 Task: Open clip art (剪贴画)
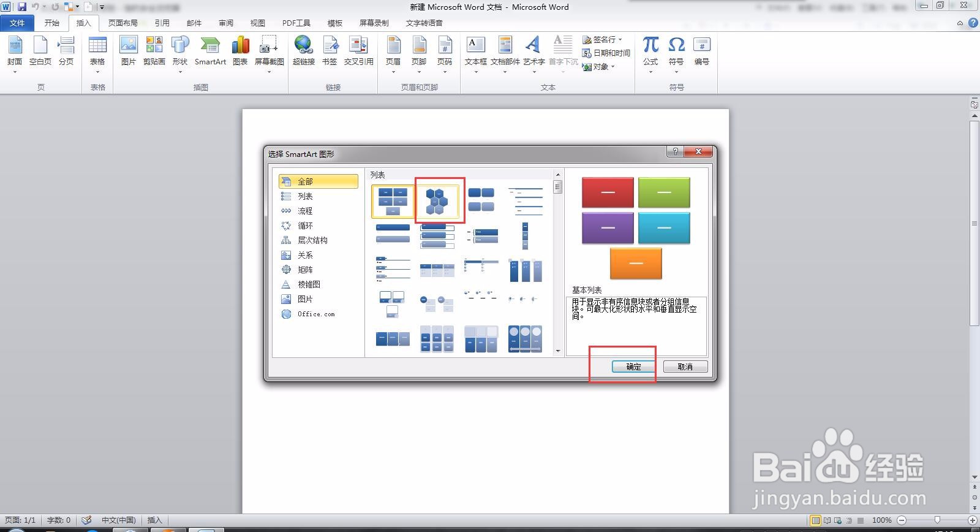tap(154, 51)
